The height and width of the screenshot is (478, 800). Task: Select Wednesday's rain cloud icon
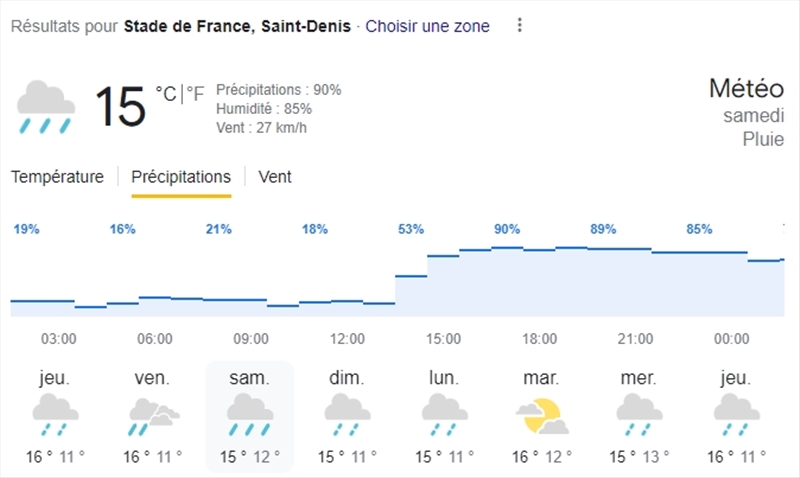coord(637,415)
